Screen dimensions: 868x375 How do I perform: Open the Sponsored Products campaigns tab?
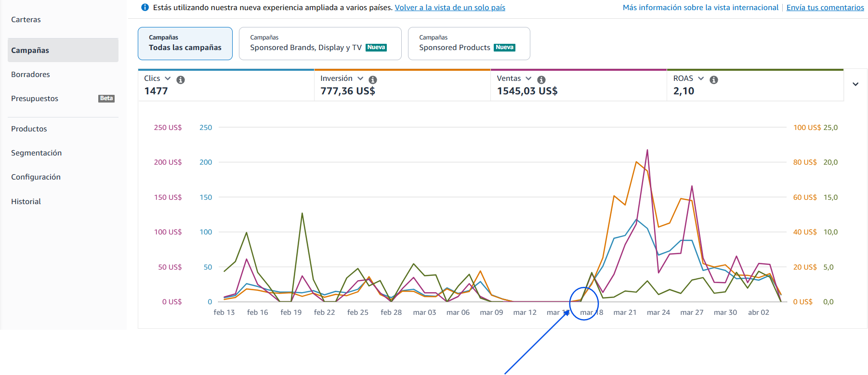coord(469,43)
